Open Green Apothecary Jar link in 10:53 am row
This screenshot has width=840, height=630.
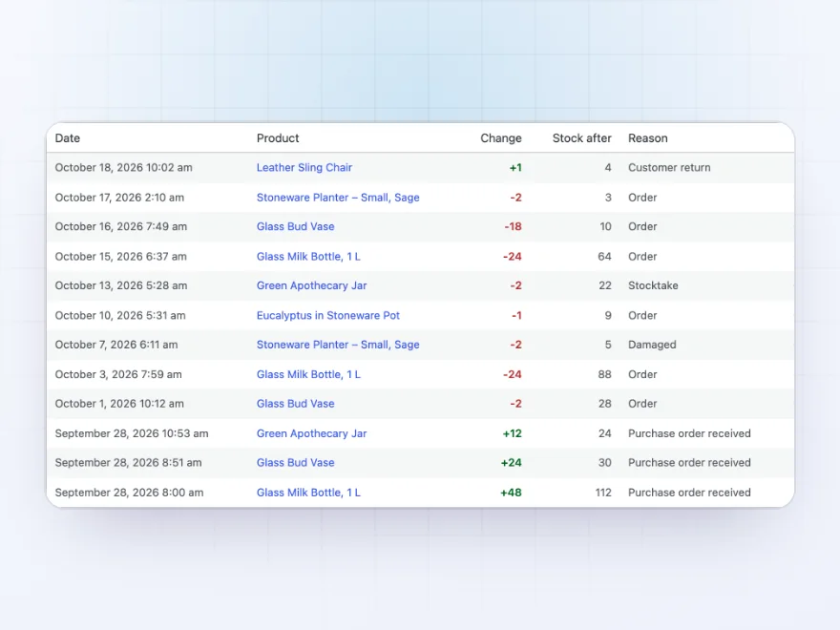(312, 433)
